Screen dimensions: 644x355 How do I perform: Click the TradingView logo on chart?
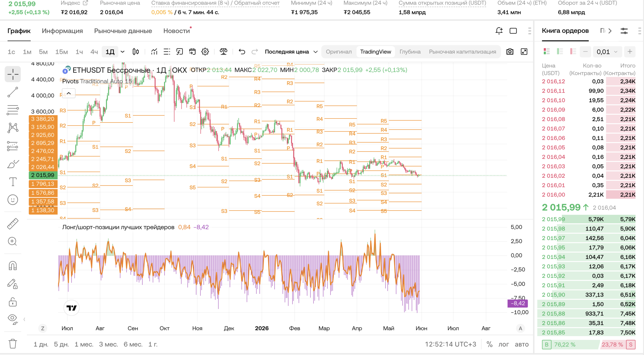[71, 307]
